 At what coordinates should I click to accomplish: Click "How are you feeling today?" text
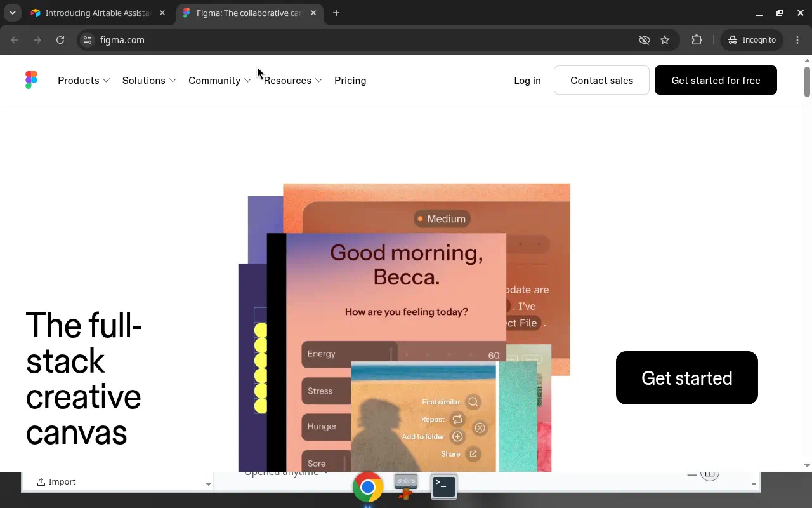pyautogui.click(x=407, y=312)
